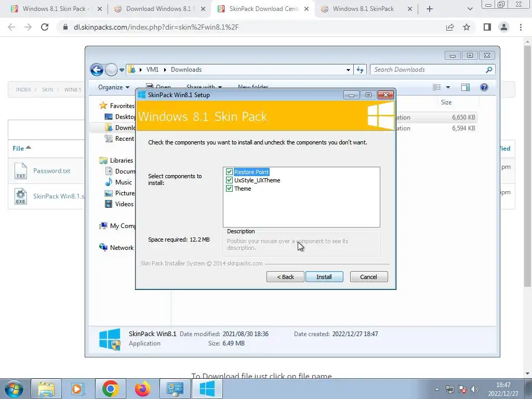The image size is (532, 399).
Task: Open Chrome side panel icon
Action: tap(487, 27)
